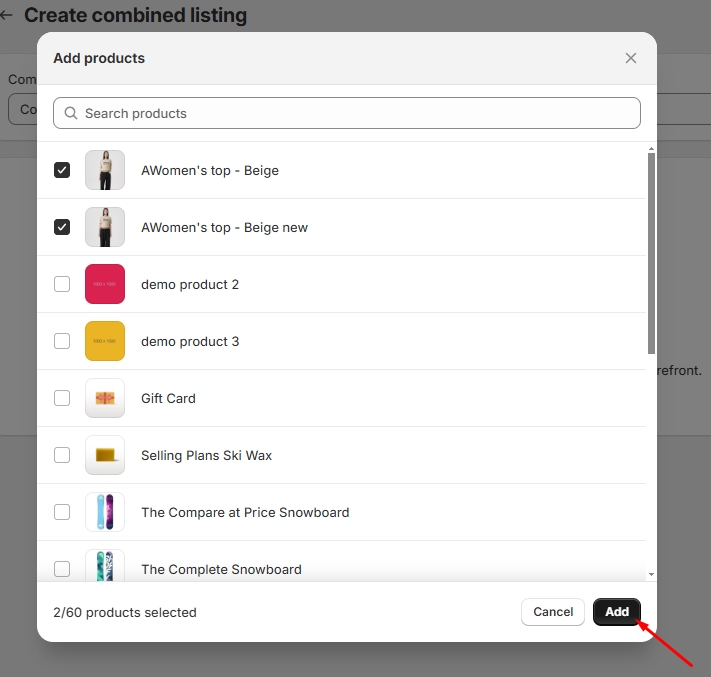
Task: Close the Add products dialog
Action: coord(630,58)
